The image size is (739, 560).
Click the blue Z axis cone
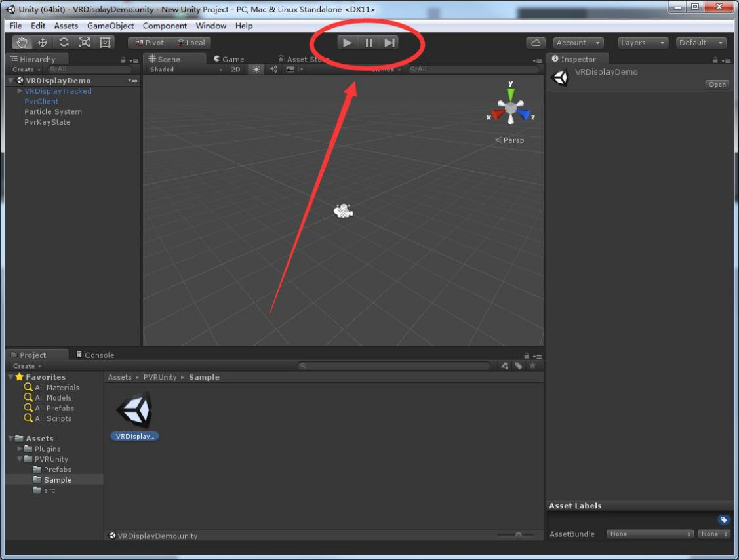(x=524, y=115)
